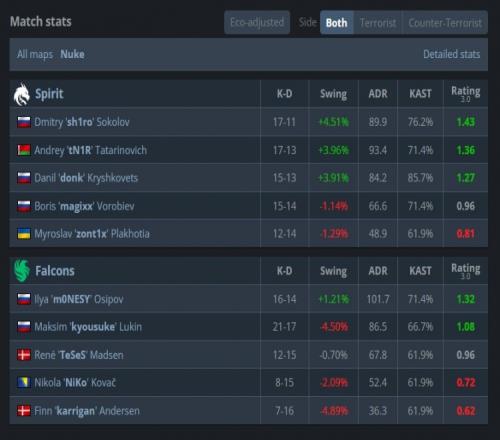Click the Spirit team name
Image resolution: width=500 pixels, height=440 pixels.
(x=49, y=94)
